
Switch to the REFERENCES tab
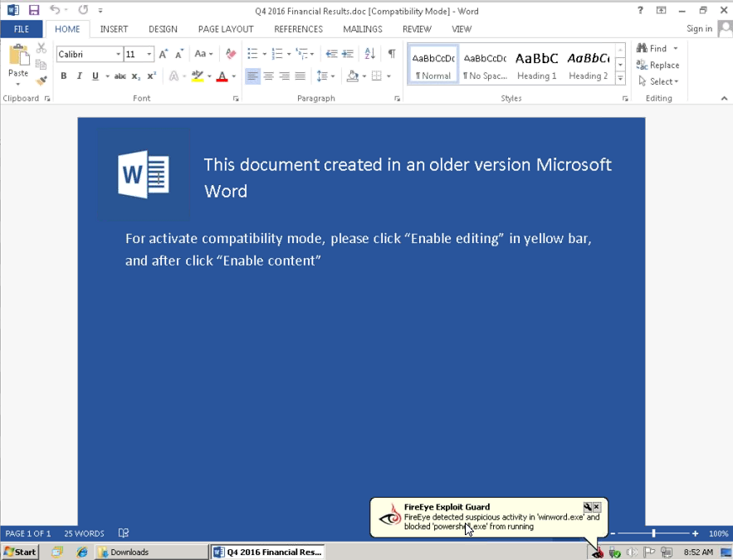click(298, 29)
